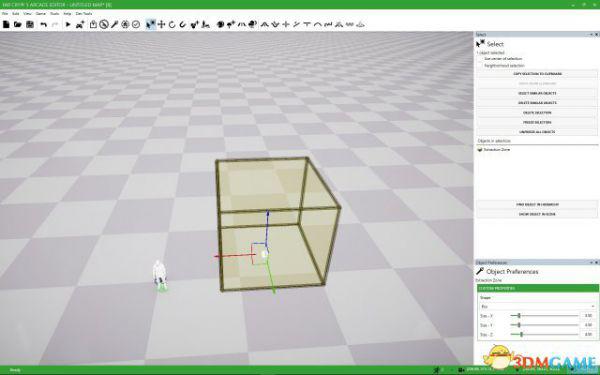This screenshot has height=375, width=600.
Task: Choose the Move tool crossed-arrows icon
Action: click(x=161, y=24)
